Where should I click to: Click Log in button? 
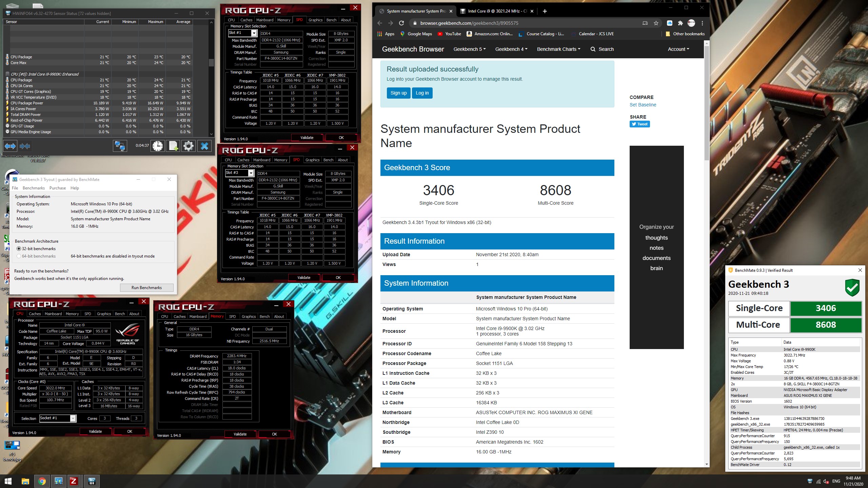click(422, 93)
